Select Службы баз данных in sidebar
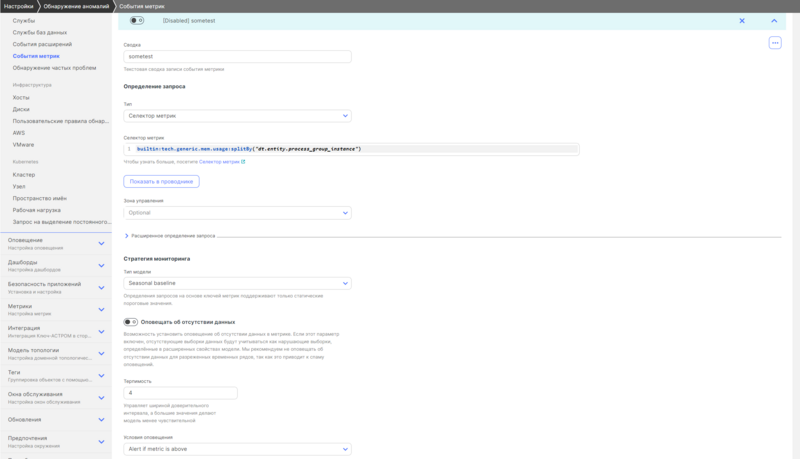The height and width of the screenshot is (459, 800). (40, 32)
